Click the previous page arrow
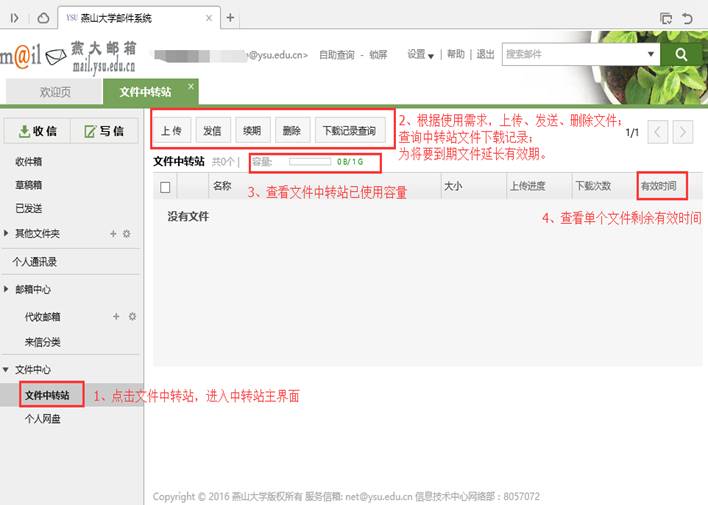 click(657, 131)
